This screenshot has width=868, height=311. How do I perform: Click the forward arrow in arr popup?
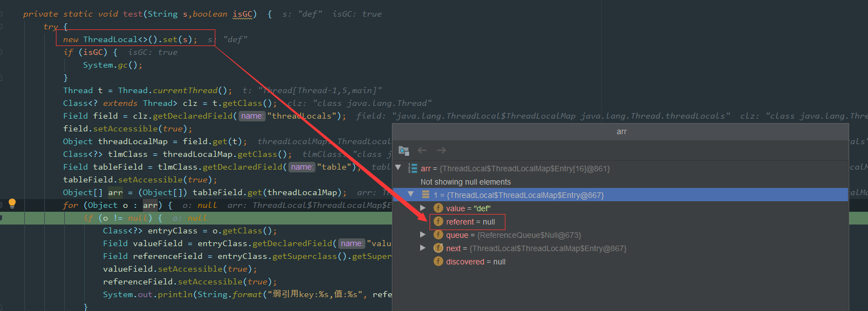coord(441,150)
